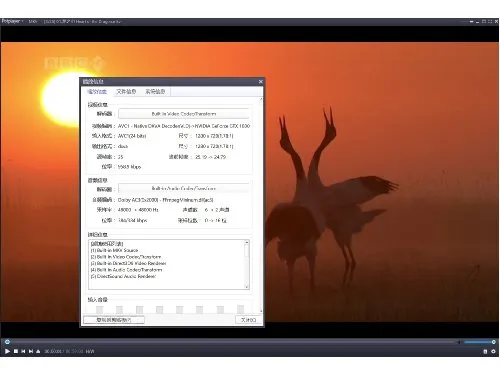Adjust the blue volume slider
This screenshot has width=500, height=375.
click(479, 342)
